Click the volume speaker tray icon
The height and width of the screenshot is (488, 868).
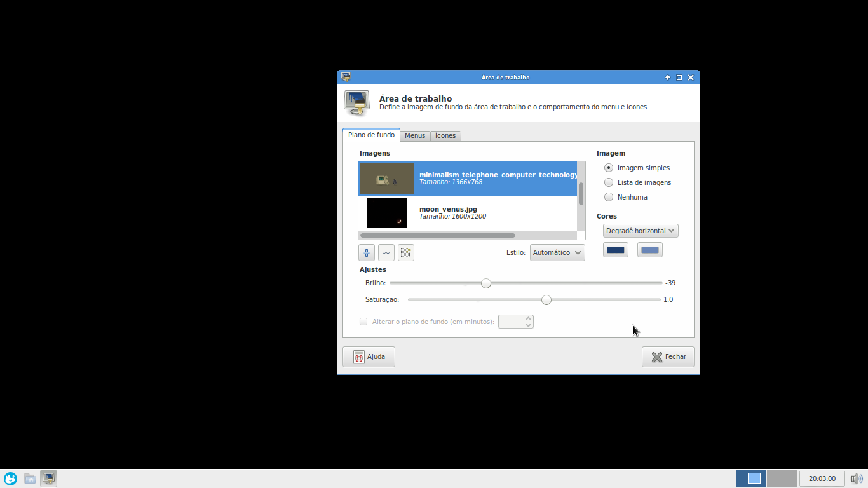[x=857, y=478]
